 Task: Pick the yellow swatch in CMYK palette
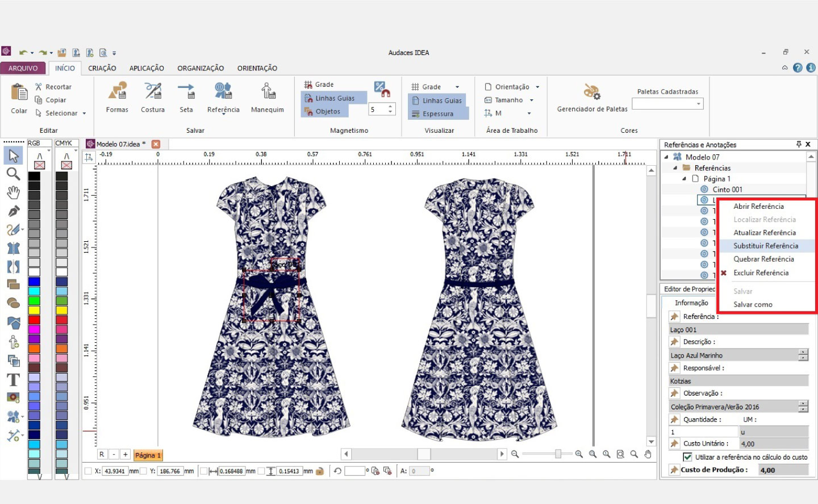[61, 310]
